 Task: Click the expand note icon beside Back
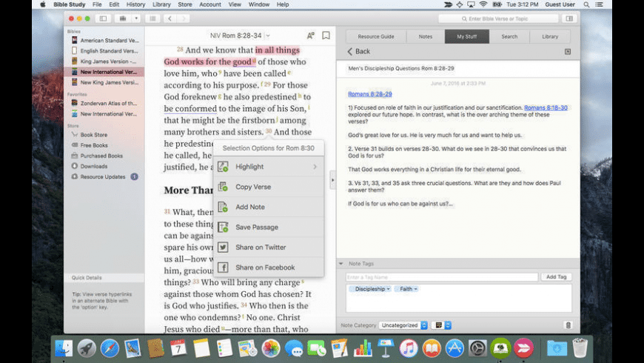(x=568, y=51)
